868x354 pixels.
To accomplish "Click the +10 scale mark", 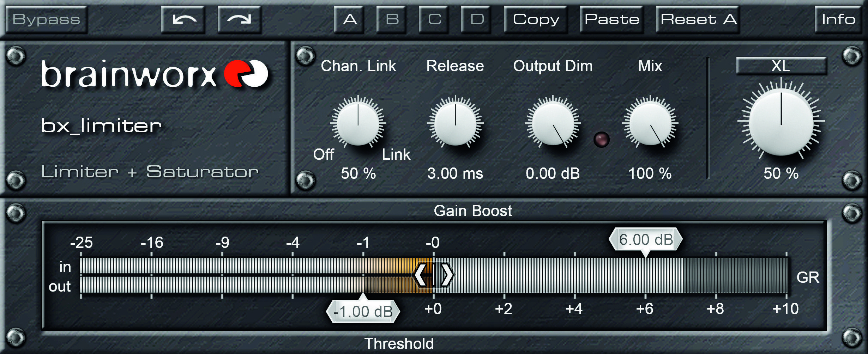I will [785, 309].
